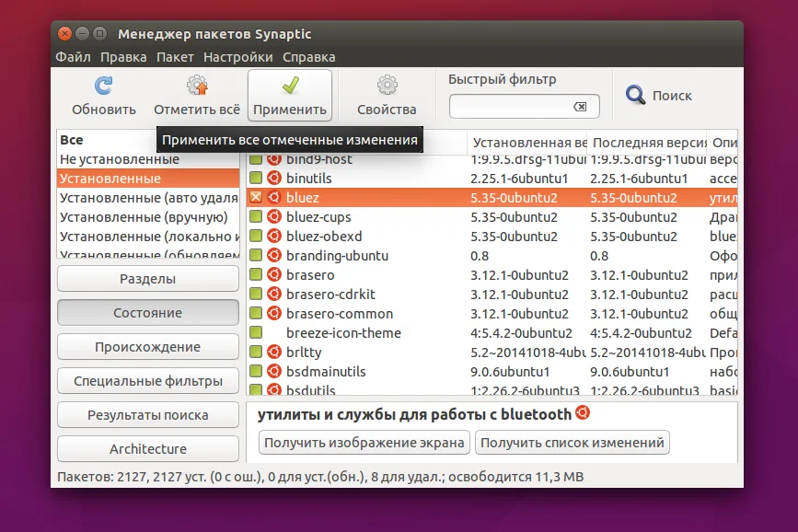Click the Ubuntu logo beside the bluetooth description
Image resolution: width=798 pixels, height=532 pixels.
583,412
